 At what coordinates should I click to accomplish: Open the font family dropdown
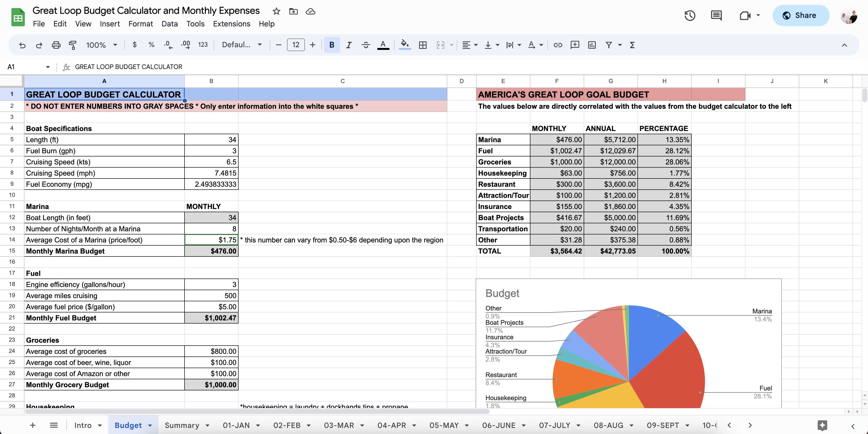pyautogui.click(x=242, y=45)
